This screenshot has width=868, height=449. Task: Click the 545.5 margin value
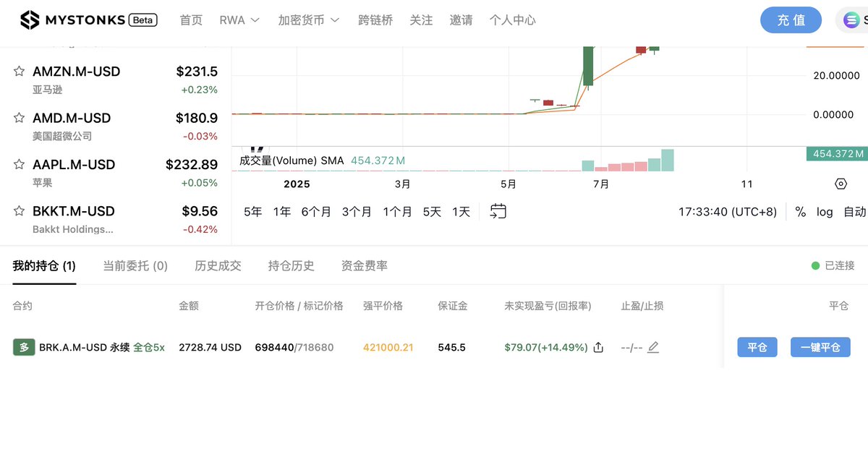pyautogui.click(x=451, y=348)
